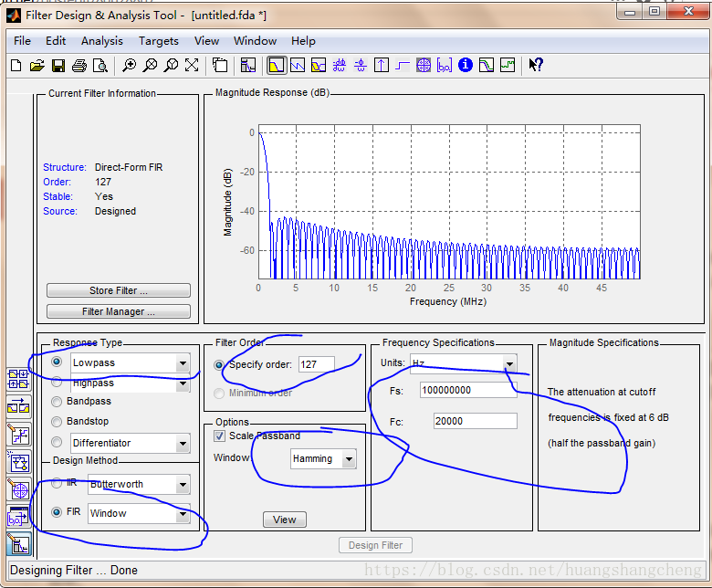712x588 pixels.
Task: Click the Fs sampling frequency field
Action: pos(468,391)
